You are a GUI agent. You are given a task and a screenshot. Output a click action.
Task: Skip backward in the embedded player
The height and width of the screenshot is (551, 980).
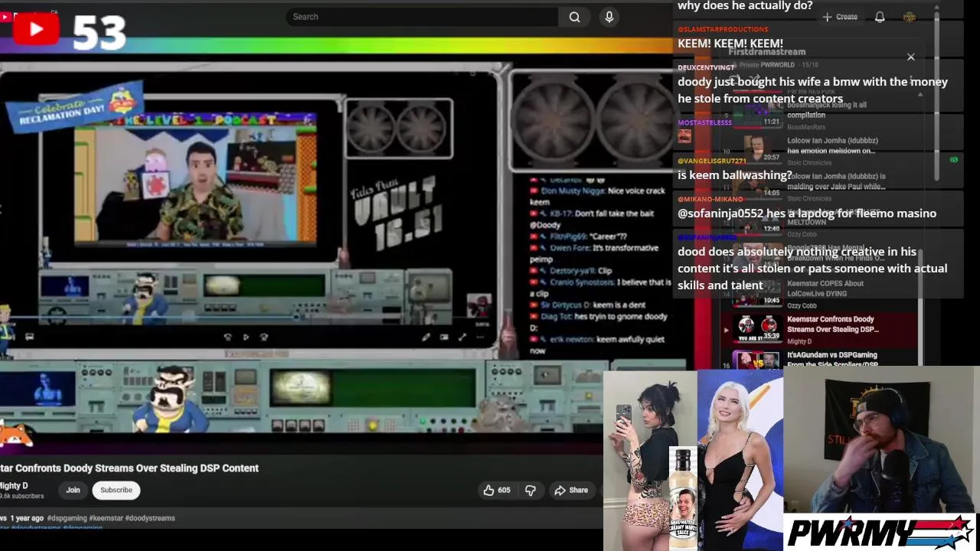pos(227,337)
